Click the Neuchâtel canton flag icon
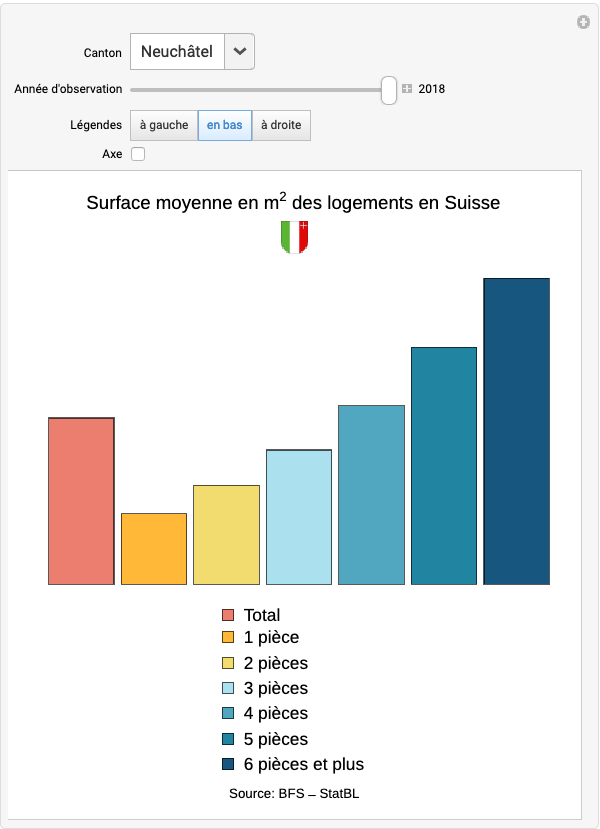 [x=294, y=237]
